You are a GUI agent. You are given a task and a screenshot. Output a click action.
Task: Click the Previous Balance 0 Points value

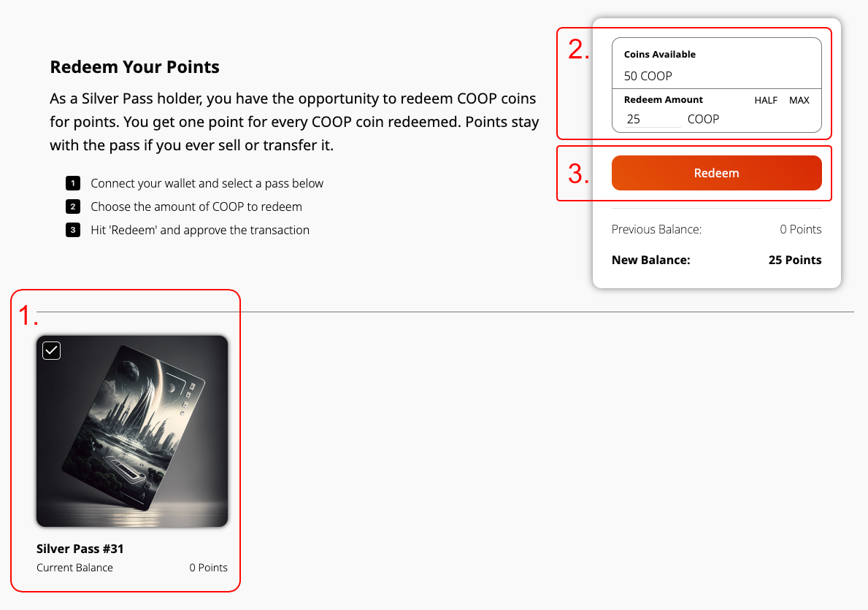[800, 229]
